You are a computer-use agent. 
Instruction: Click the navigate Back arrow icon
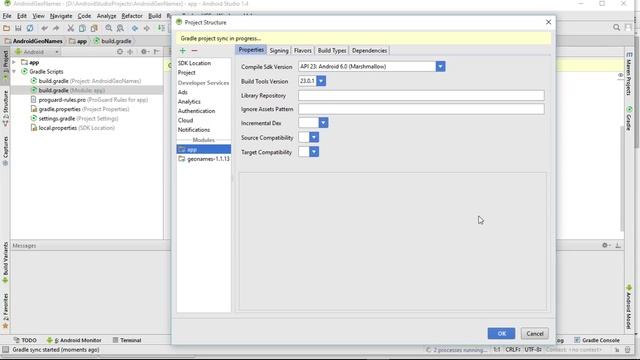135,28
